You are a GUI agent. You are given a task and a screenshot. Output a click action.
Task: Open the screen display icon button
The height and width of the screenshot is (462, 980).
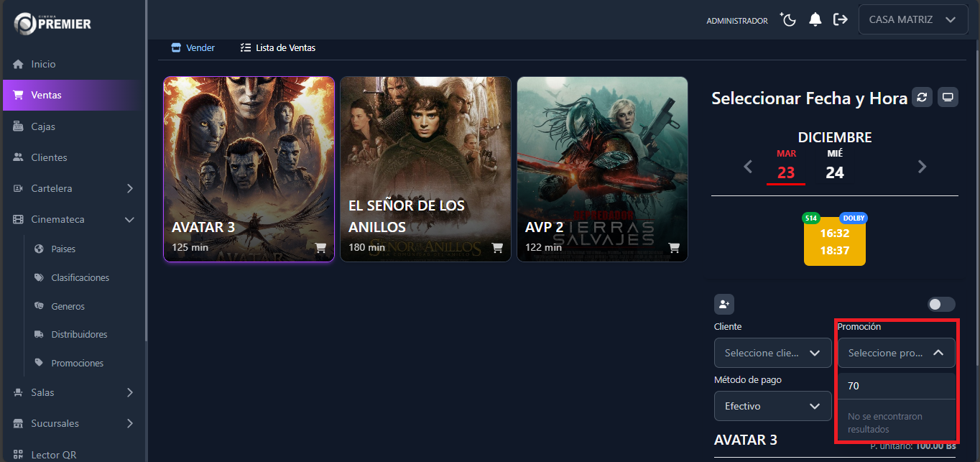948,98
